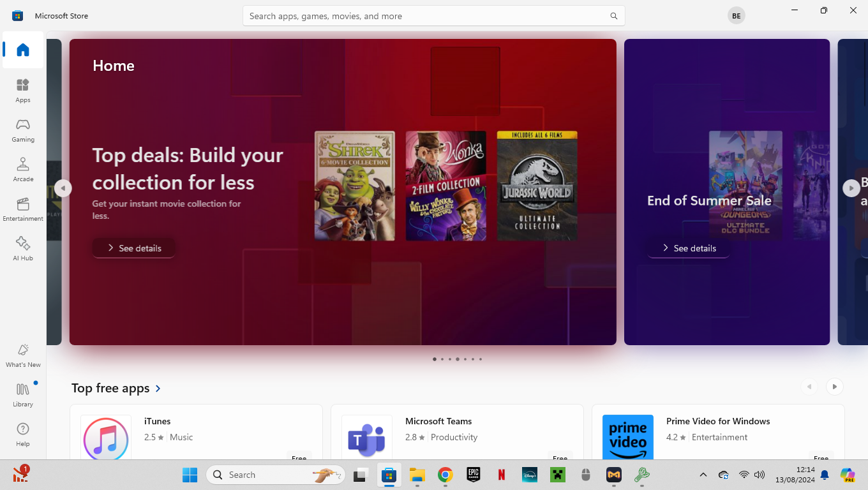The height and width of the screenshot is (490, 868).
Task: Open the Arcade section
Action: (23, 170)
